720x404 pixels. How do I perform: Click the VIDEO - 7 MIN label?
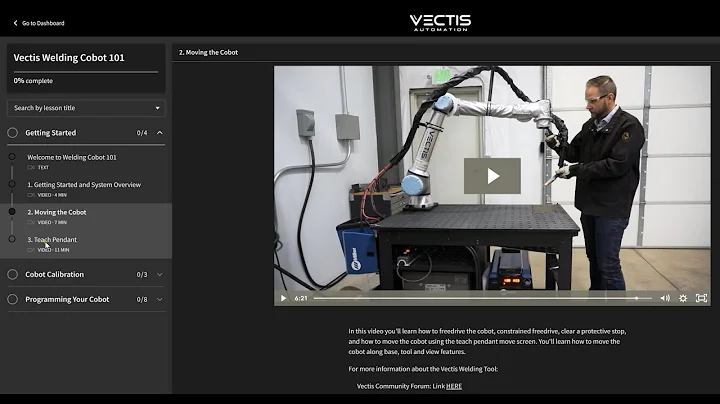click(x=52, y=222)
